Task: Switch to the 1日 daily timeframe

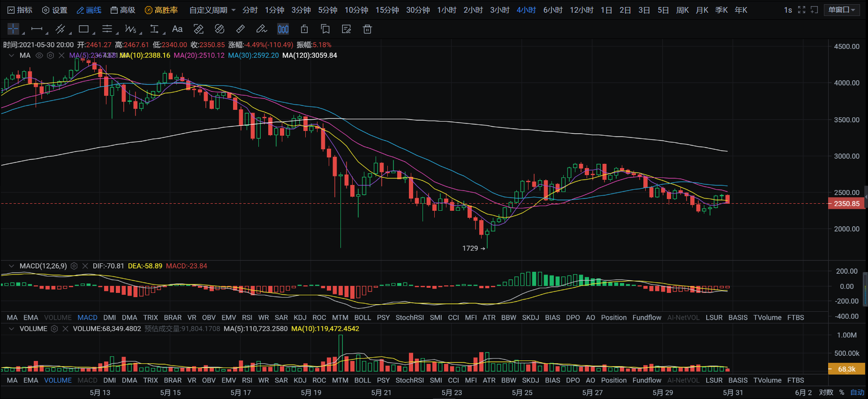Action: [606, 10]
